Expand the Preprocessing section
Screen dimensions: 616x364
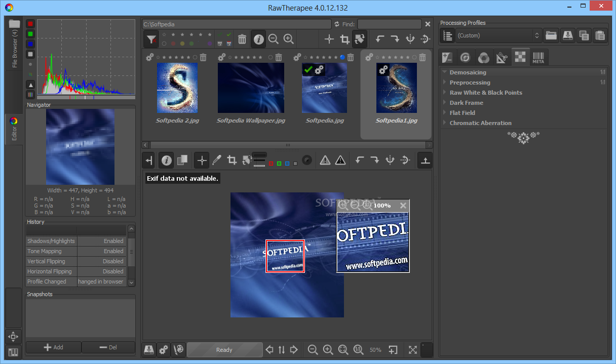click(524, 83)
